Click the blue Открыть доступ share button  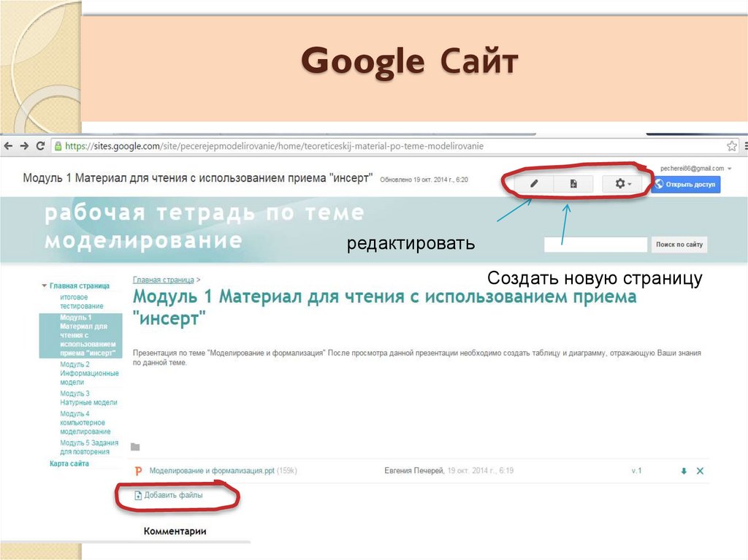[685, 184]
